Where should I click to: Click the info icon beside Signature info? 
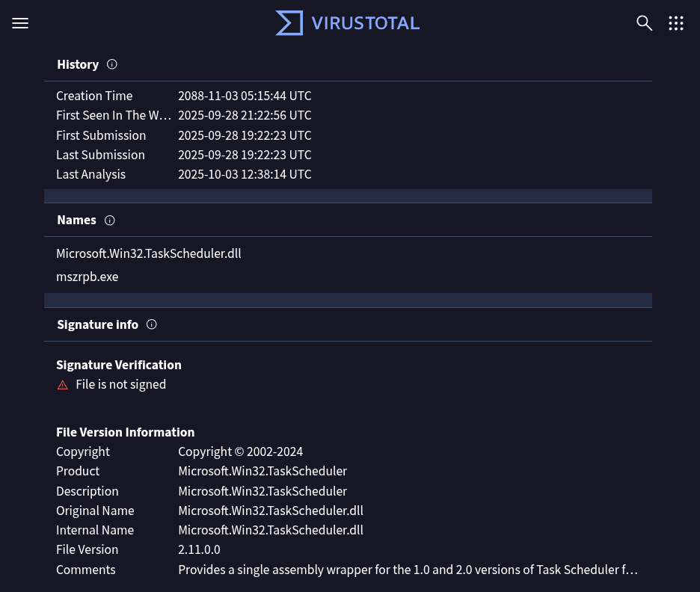(x=152, y=324)
